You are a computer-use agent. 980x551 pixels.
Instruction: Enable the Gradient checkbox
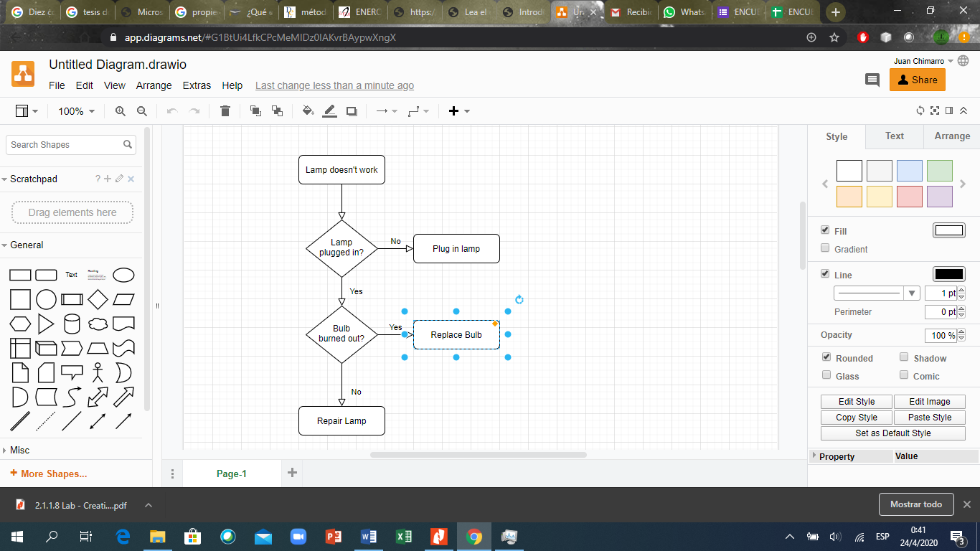tap(826, 248)
